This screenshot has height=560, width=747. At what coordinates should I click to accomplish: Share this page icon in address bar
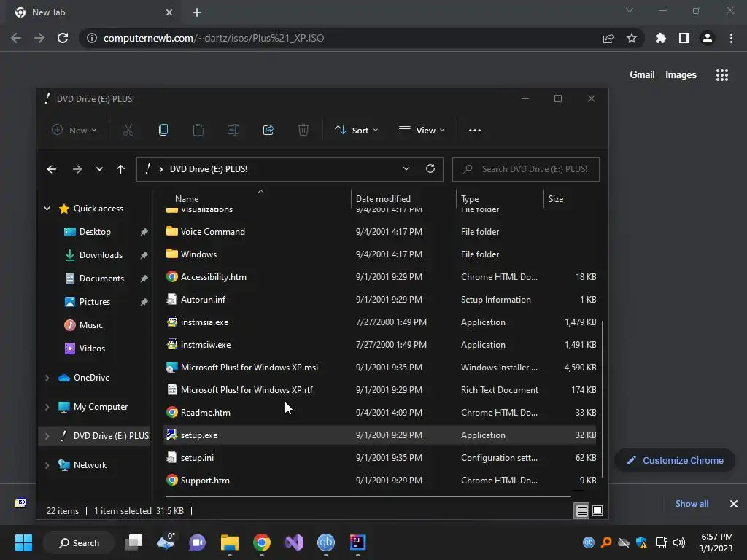[x=608, y=38]
